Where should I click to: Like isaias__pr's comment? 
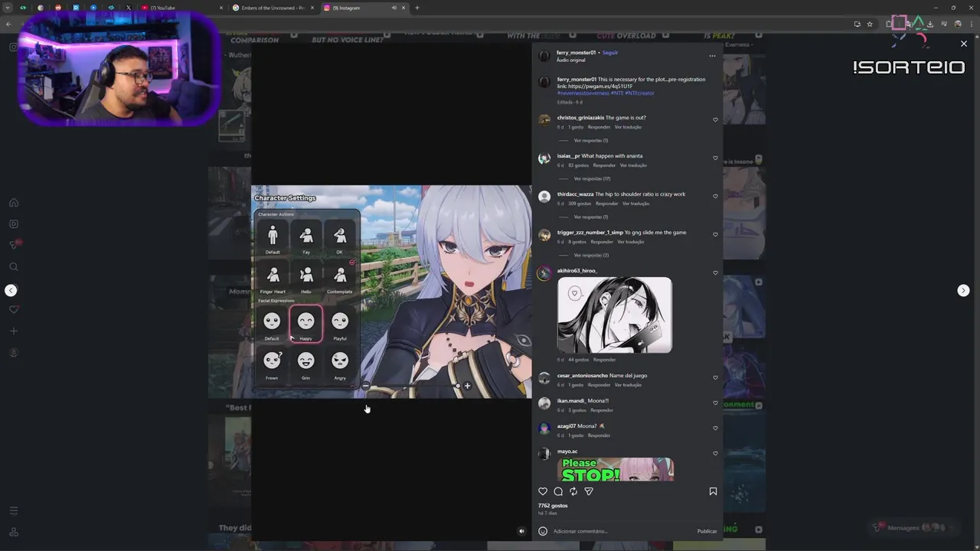coord(716,158)
